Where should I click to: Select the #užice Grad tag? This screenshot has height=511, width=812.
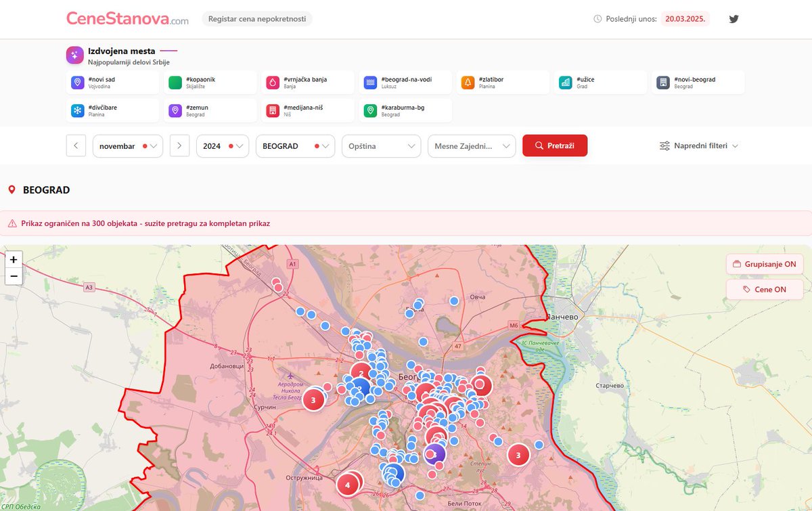click(x=601, y=83)
